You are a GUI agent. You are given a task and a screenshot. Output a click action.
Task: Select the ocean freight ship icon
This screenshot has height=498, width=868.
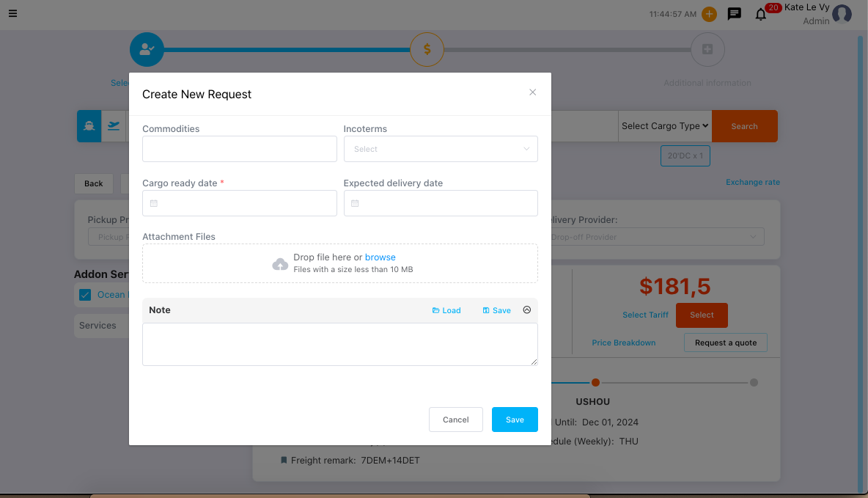[89, 126]
